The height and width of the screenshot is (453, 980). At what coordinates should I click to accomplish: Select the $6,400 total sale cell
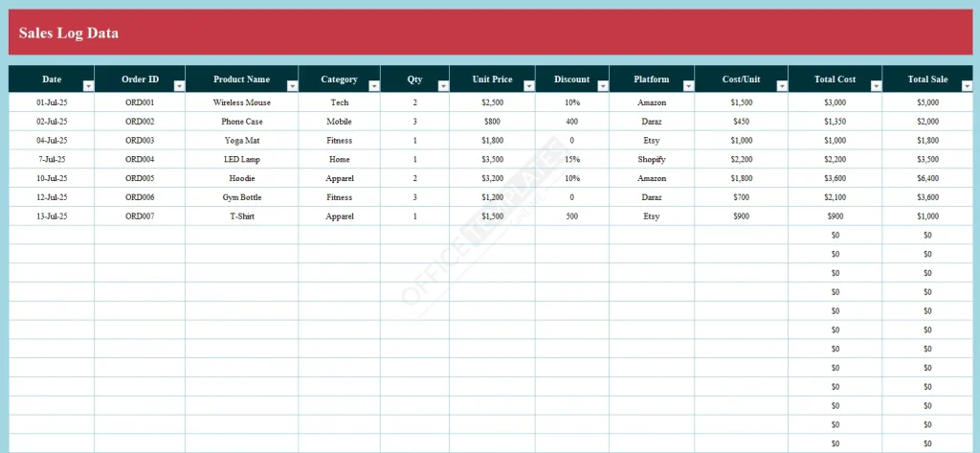(928, 178)
